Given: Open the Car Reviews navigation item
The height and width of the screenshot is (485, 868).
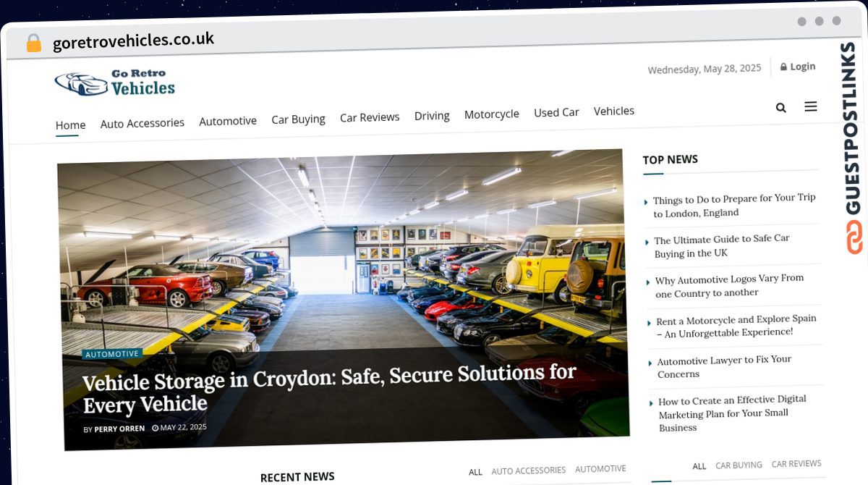Looking at the screenshot, I should (x=370, y=117).
